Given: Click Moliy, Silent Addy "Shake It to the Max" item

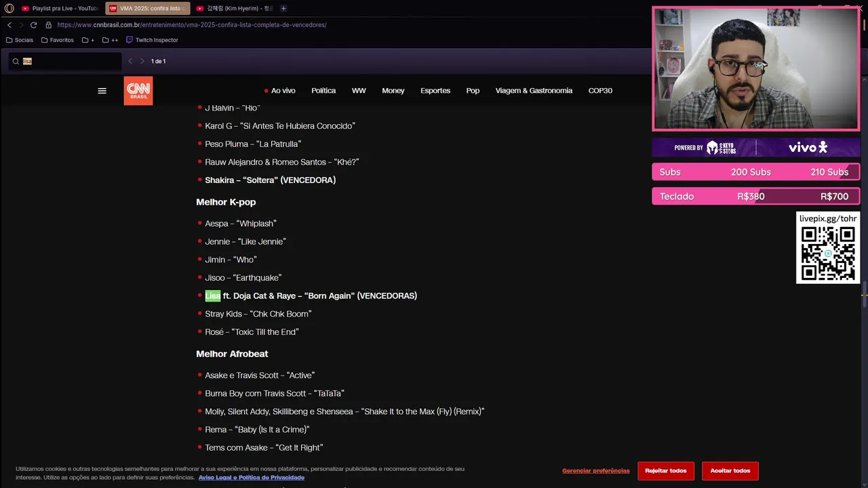Looking at the screenshot, I should click(x=344, y=412).
